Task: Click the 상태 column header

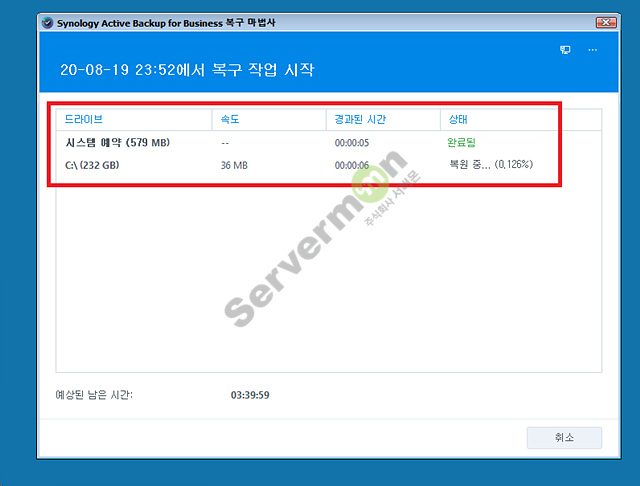Action: point(521,120)
